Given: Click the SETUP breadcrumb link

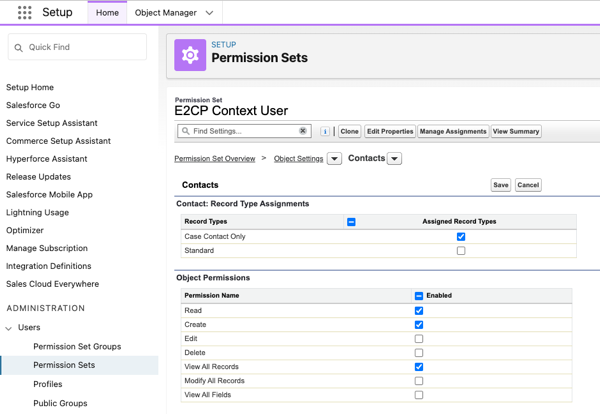Looking at the screenshot, I should (x=224, y=45).
